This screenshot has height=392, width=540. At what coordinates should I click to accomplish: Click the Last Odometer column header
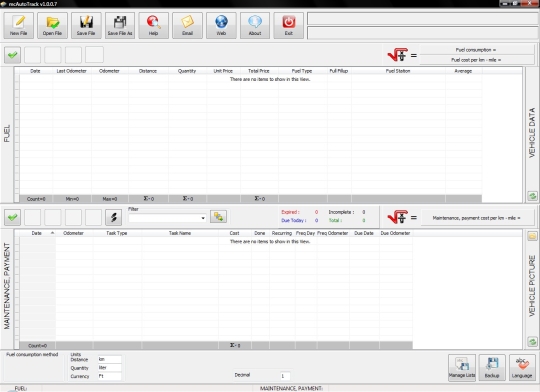(72, 71)
